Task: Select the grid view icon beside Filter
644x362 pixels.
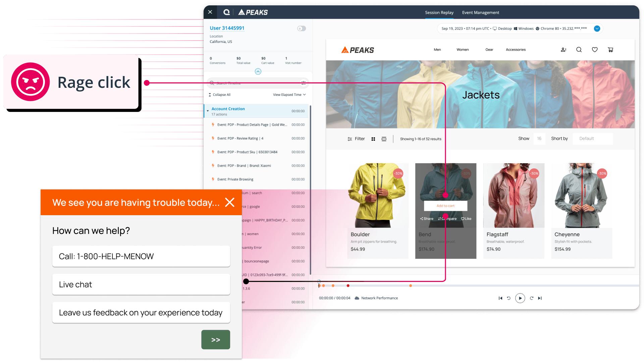Action: pyautogui.click(x=373, y=139)
